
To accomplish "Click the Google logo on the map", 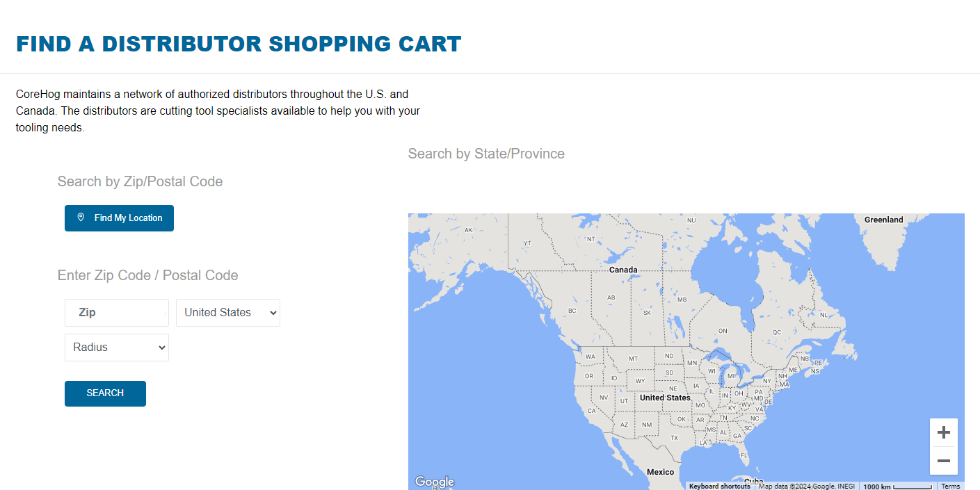I will point(434,480).
